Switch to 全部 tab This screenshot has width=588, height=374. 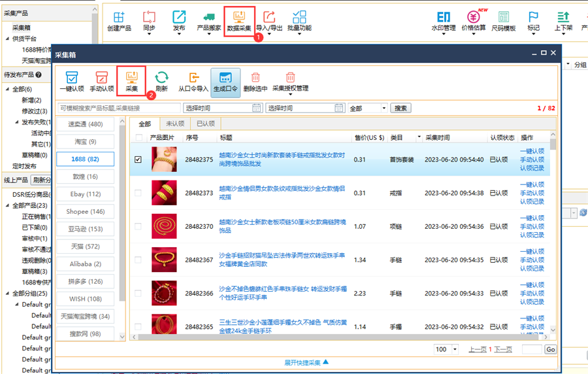(x=145, y=124)
